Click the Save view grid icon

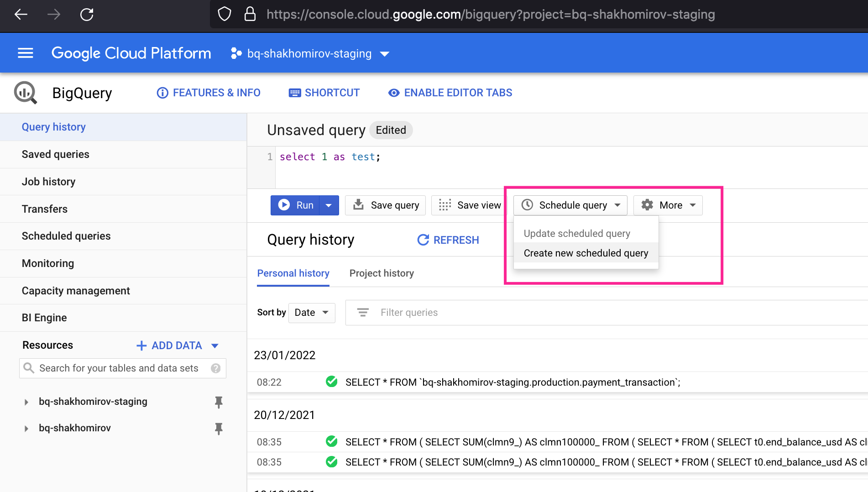(444, 205)
